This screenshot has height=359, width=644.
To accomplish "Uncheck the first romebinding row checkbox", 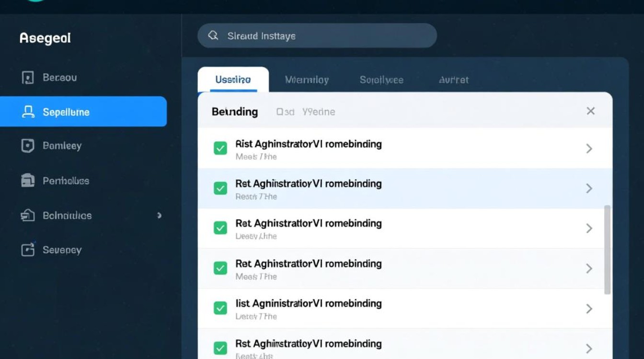I will 220,149.
